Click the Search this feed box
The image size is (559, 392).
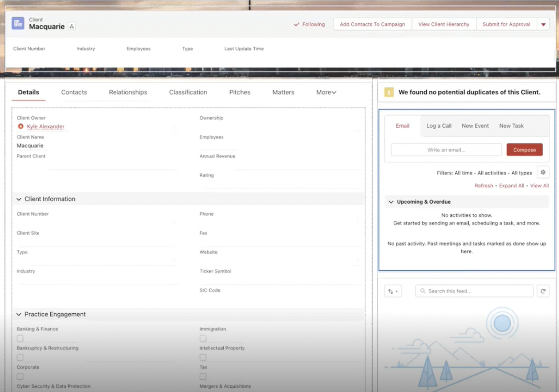(x=474, y=291)
